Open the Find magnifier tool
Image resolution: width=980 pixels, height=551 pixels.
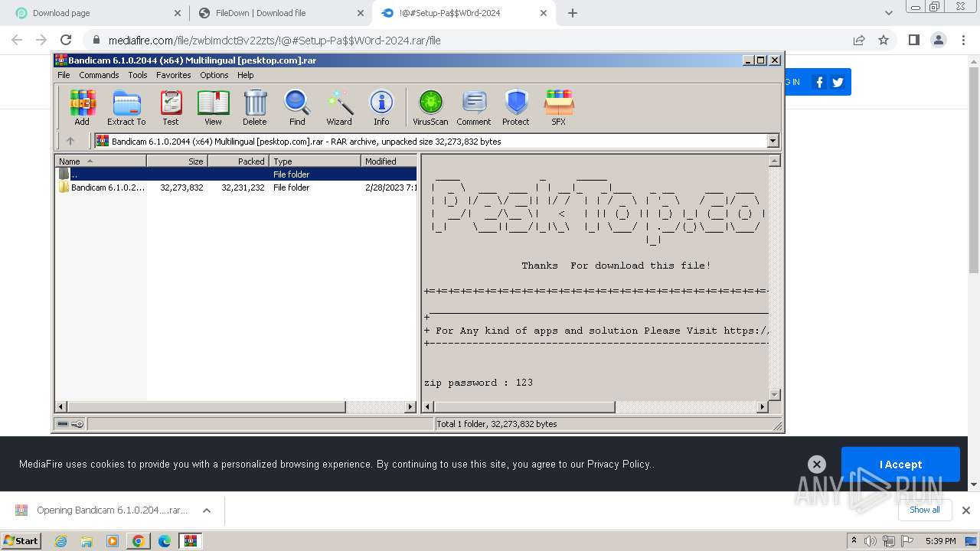[x=297, y=107]
